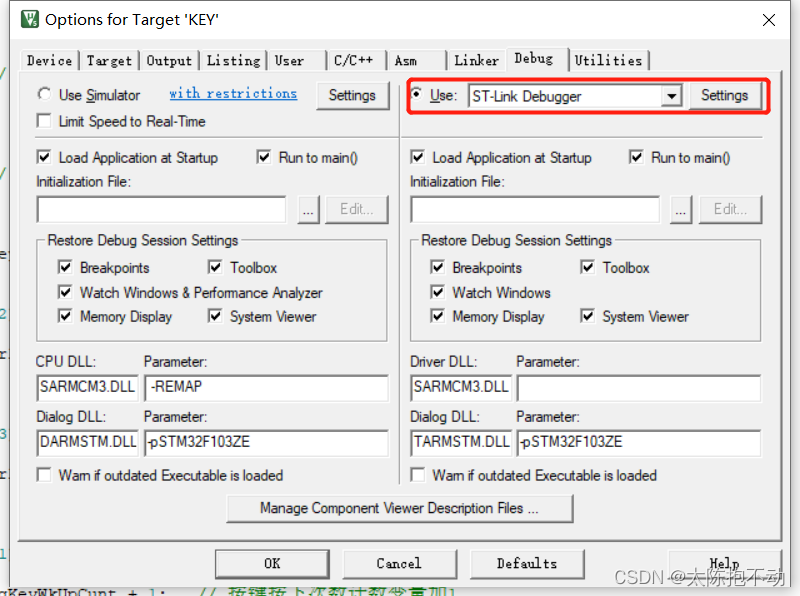Open simulator Settings button
Viewport: 800px width, 596px height.
[352, 95]
